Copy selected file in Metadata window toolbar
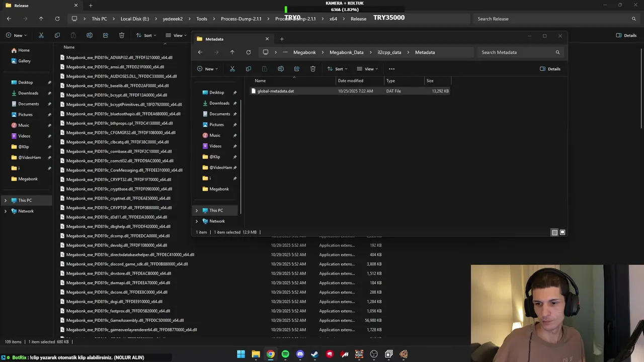This screenshot has width=644, height=362. [248, 69]
